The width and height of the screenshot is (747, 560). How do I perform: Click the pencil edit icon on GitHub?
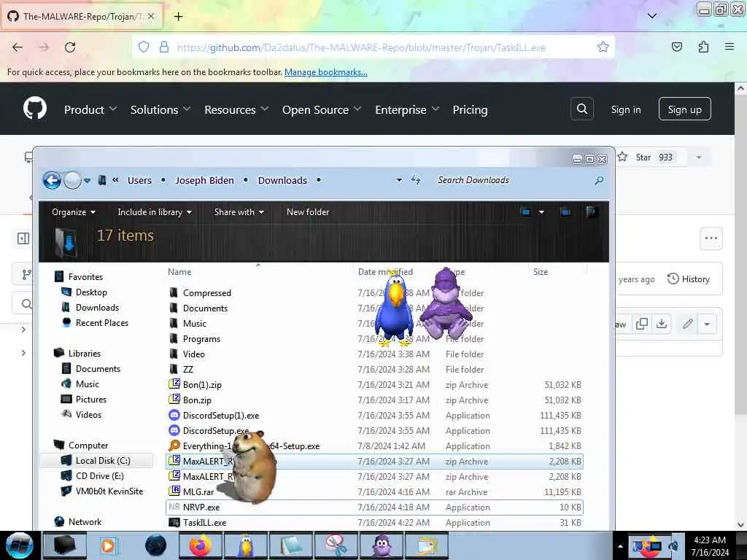point(687,324)
